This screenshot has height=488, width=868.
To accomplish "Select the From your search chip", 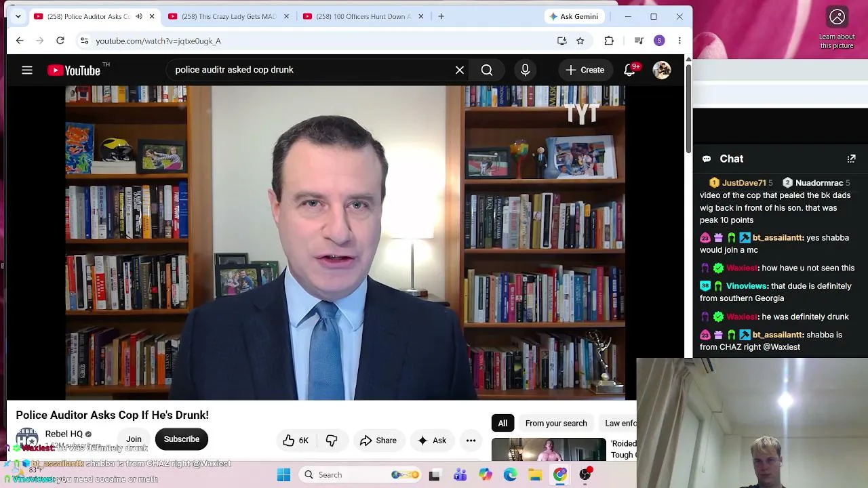I will tap(556, 423).
